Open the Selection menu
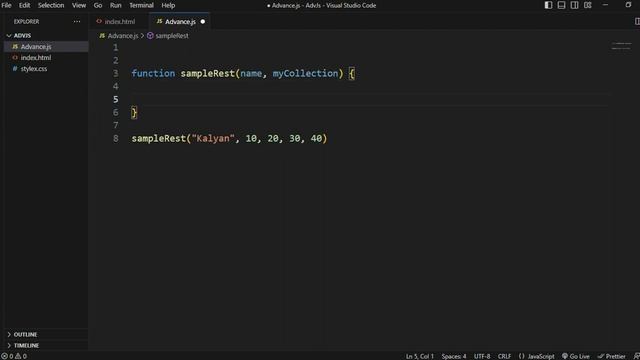 pos(51,5)
